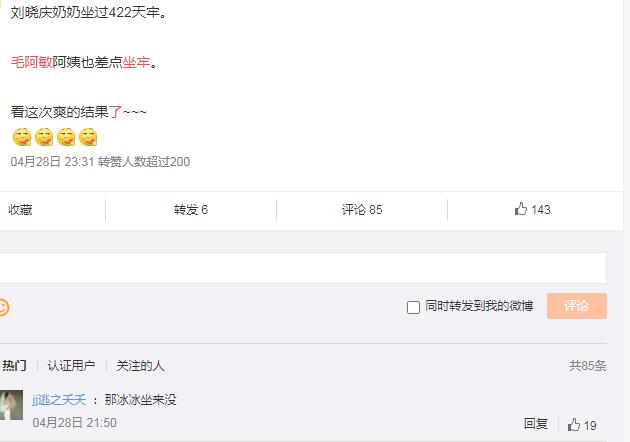Click 回复 on the first comment
The height and width of the screenshot is (442, 630).
(x=536, y=424)
